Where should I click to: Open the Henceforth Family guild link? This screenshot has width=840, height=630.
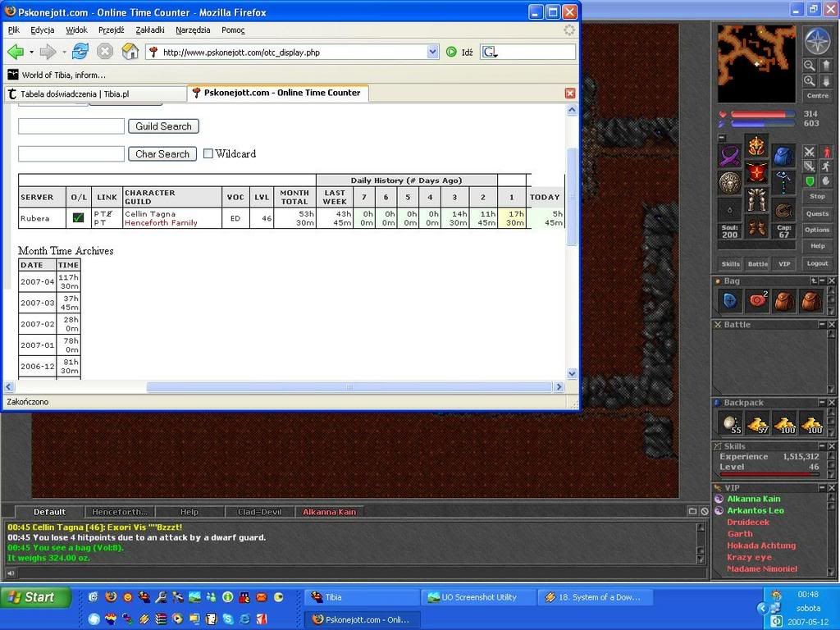click(161, 223)
